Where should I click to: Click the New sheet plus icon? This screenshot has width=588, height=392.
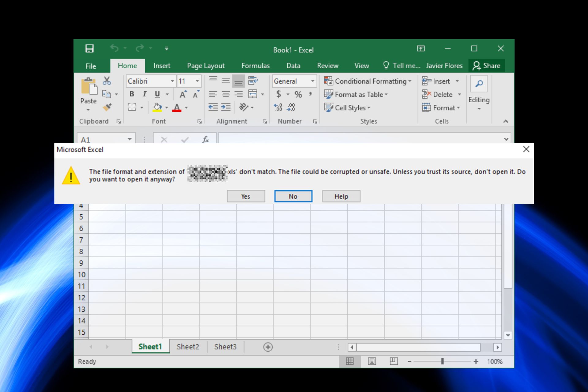[268, 347]
